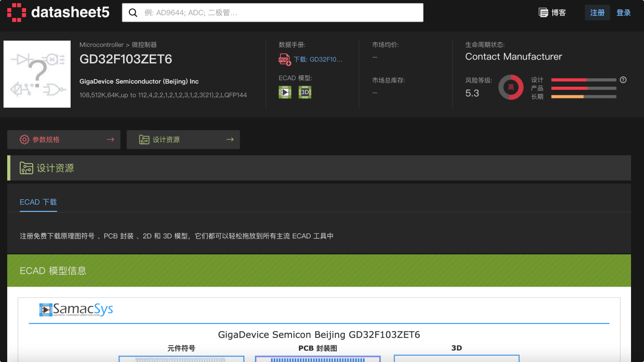The width and height of the screenshot is (644, 362).
Task: Click the LQFP144 parameter summary line
Action: click(163, 95)
